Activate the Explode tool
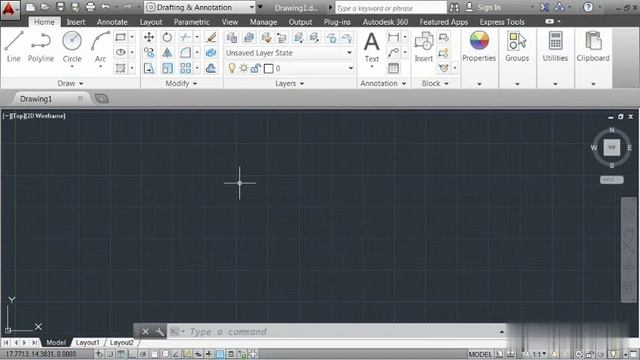Screen dimensions: 640x360 [211, 53]
